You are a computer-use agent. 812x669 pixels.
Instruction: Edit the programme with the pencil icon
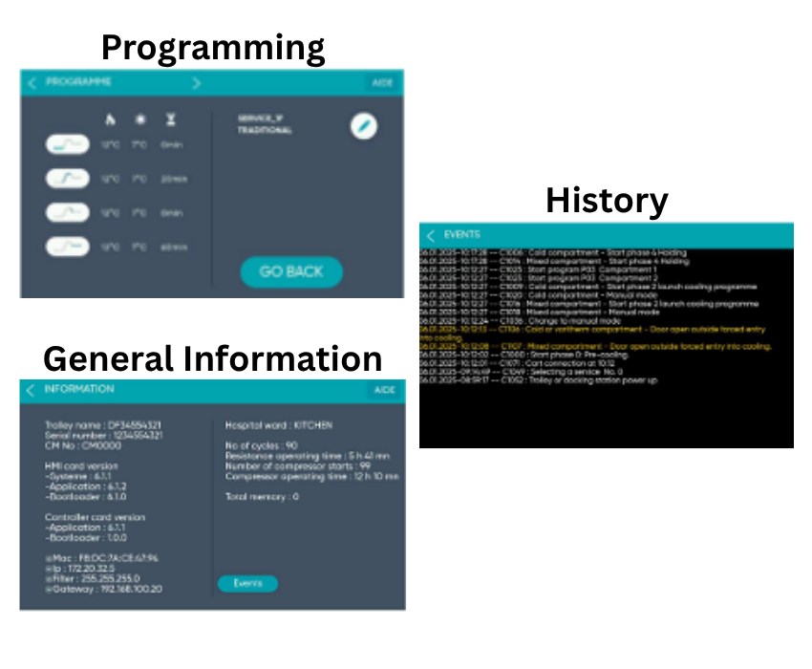click(364, 126)
